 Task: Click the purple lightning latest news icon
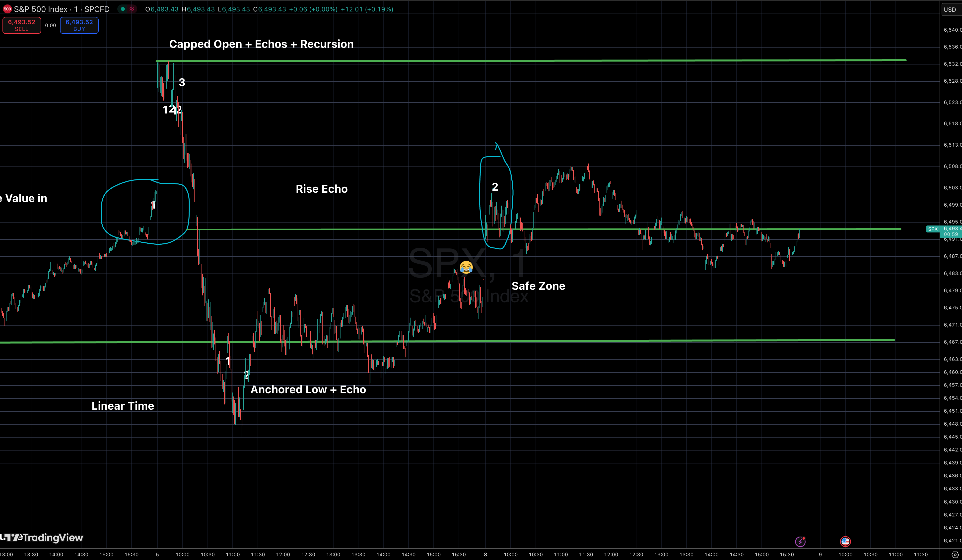coord(800,541)
